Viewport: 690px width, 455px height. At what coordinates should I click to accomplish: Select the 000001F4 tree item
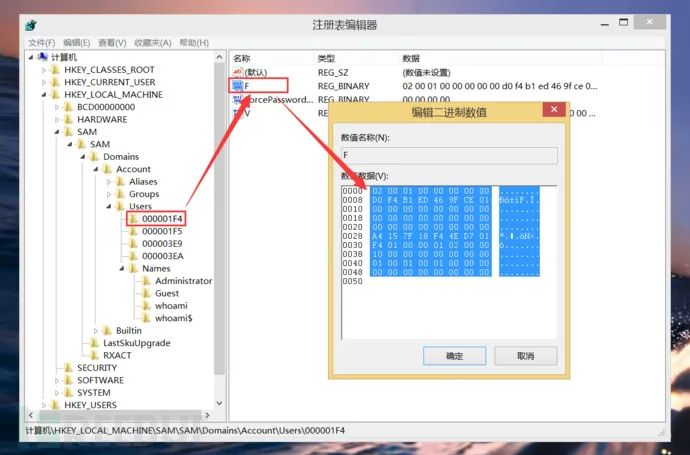(x=162, y=219)
